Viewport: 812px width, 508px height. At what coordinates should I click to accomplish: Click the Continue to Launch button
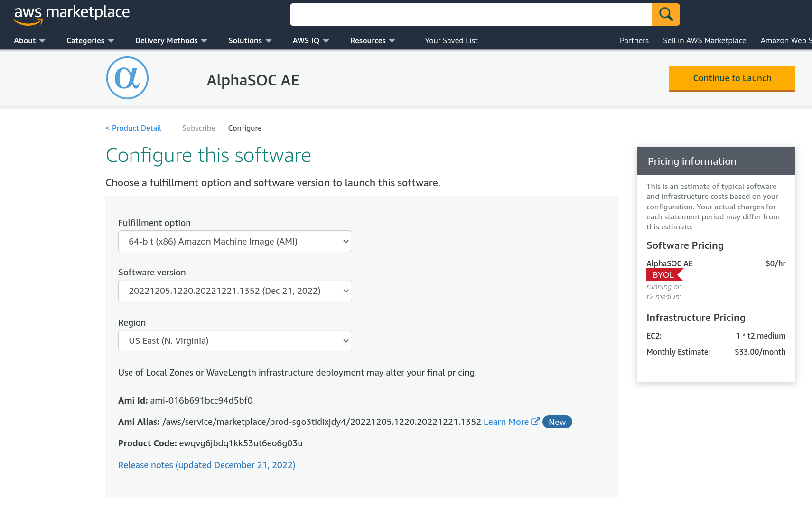click(732, 78)
